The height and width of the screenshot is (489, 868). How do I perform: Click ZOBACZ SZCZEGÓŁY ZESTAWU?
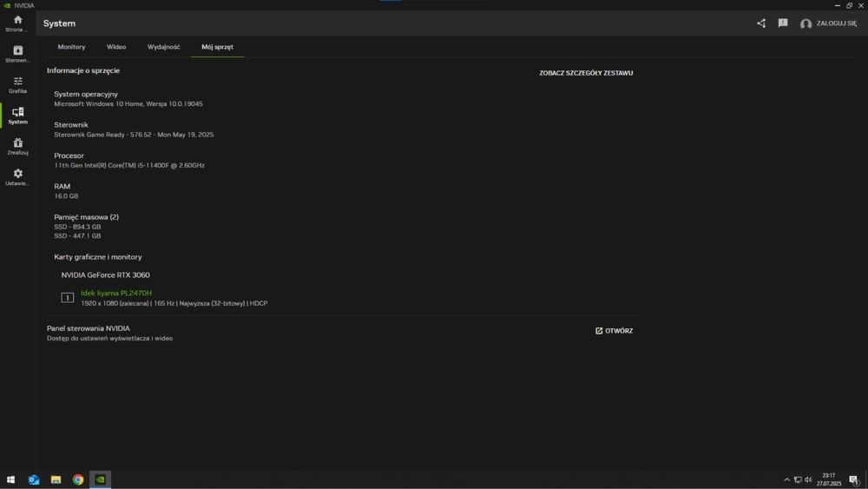586,73
